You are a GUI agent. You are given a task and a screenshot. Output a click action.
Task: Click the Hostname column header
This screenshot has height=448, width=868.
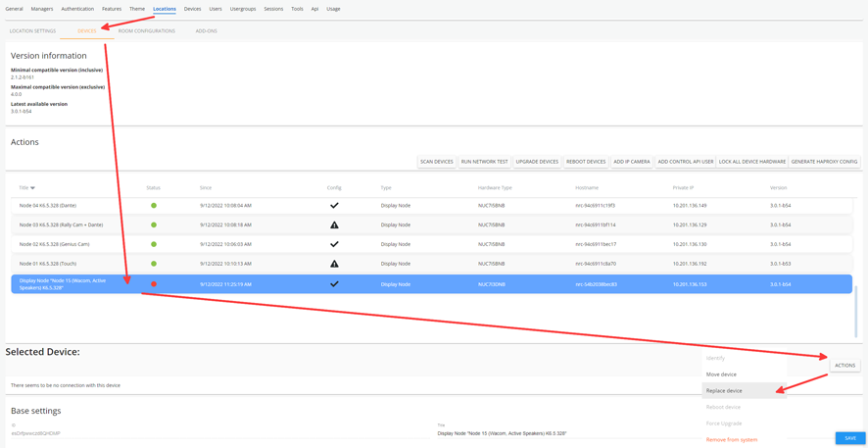point(587,187)
